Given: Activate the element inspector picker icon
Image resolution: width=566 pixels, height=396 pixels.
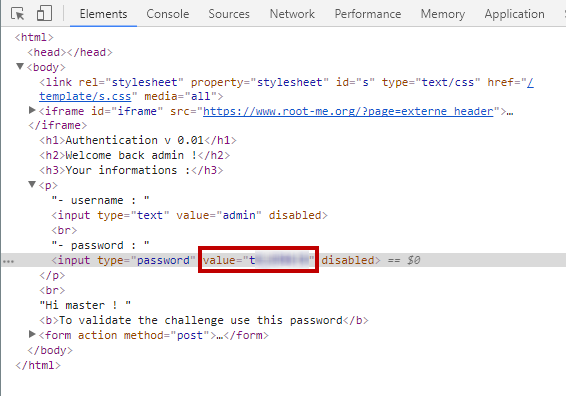Looking at the screenshot, I should [17, 14].
